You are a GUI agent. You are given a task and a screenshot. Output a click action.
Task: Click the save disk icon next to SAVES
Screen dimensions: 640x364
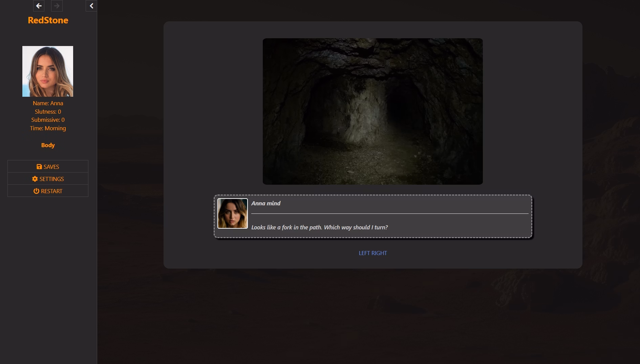39,166
